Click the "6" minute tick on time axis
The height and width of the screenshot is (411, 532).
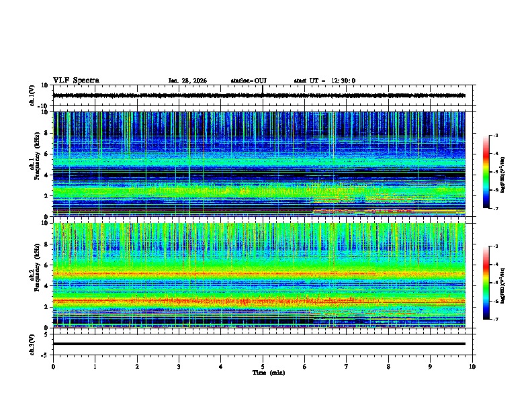coord(305,367)
